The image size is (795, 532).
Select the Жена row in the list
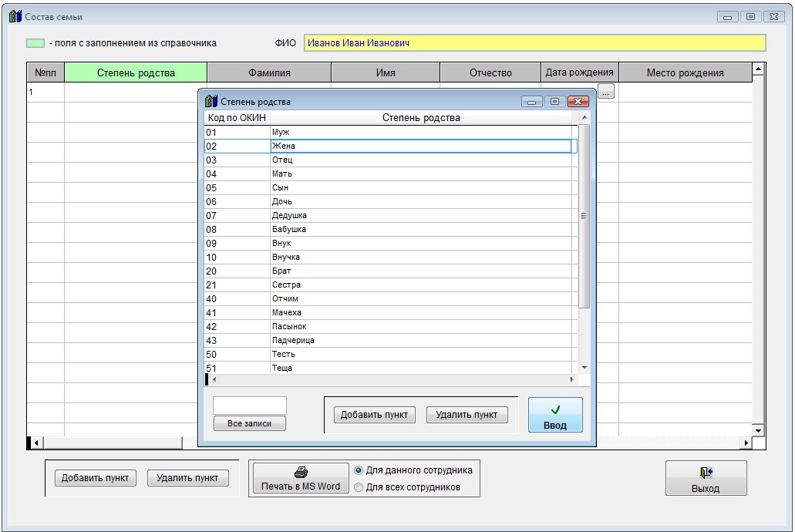pyautogui.click(x=390, y=146)
